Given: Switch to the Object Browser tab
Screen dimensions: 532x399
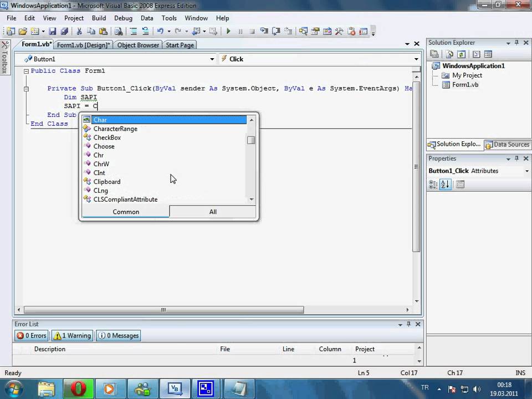Looking at the screenshot, I should click(x=138, y=45).
